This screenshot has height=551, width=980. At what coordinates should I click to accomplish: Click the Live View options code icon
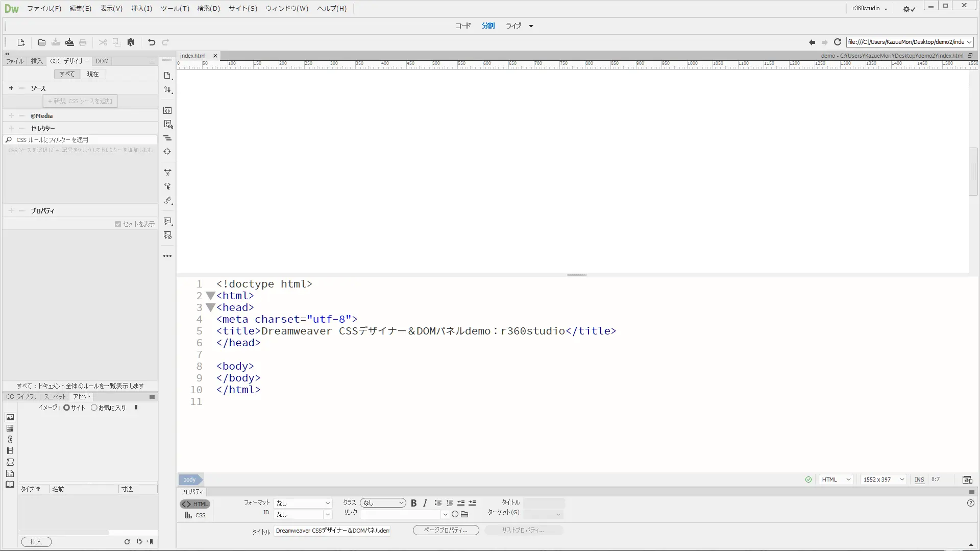click(x=167, y=111)
